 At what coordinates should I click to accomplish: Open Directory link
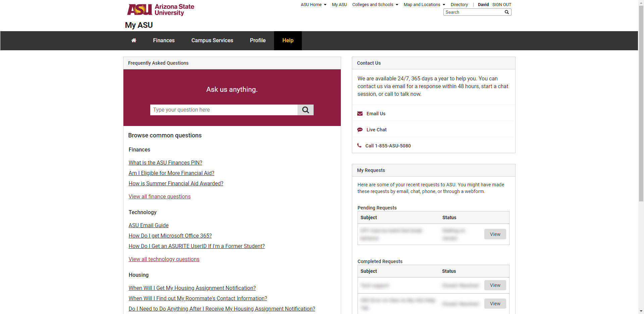(x=459, y=5)
